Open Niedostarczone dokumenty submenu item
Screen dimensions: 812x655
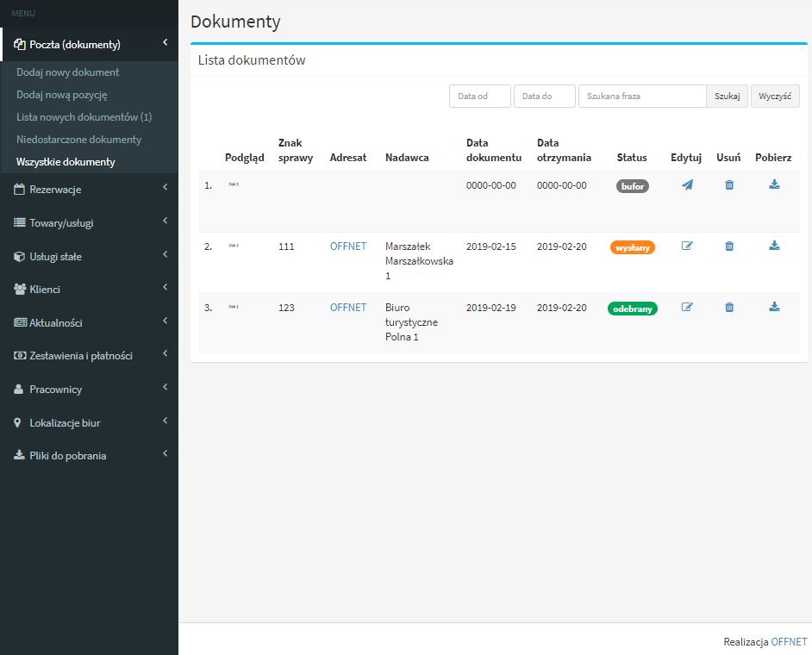coord(78,140)
